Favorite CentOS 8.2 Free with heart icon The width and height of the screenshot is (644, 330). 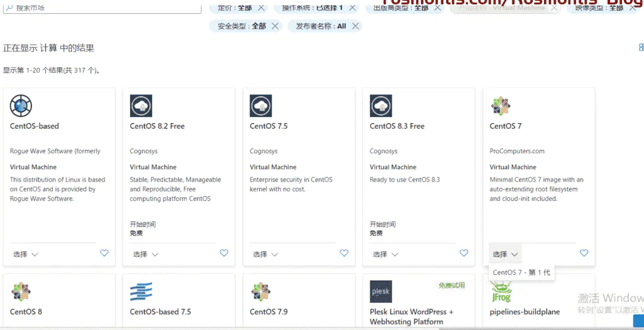(224, 253)
